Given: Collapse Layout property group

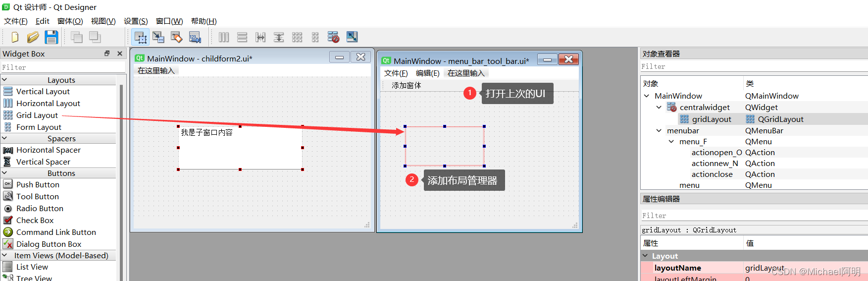Looking at the screenshot, I should (645, 256).
